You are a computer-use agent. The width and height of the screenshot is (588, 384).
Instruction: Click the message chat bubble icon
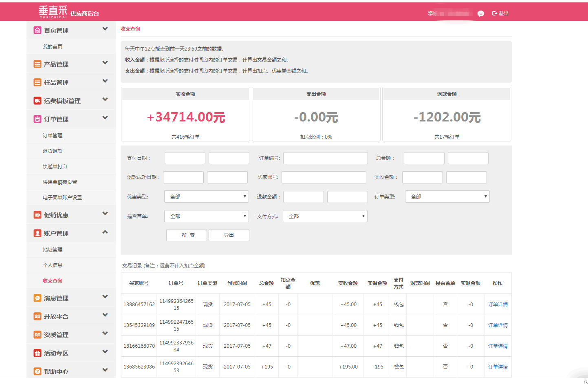(x=481, y=13)
